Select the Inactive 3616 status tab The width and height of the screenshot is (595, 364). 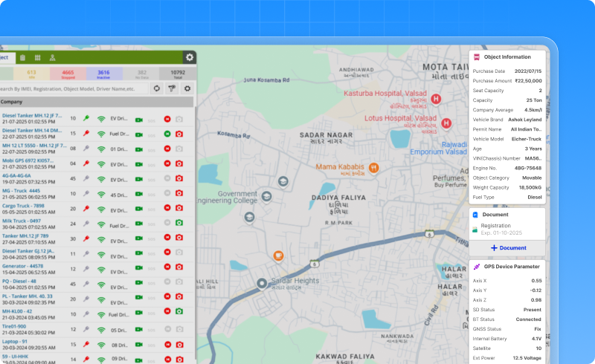(103, 73)
